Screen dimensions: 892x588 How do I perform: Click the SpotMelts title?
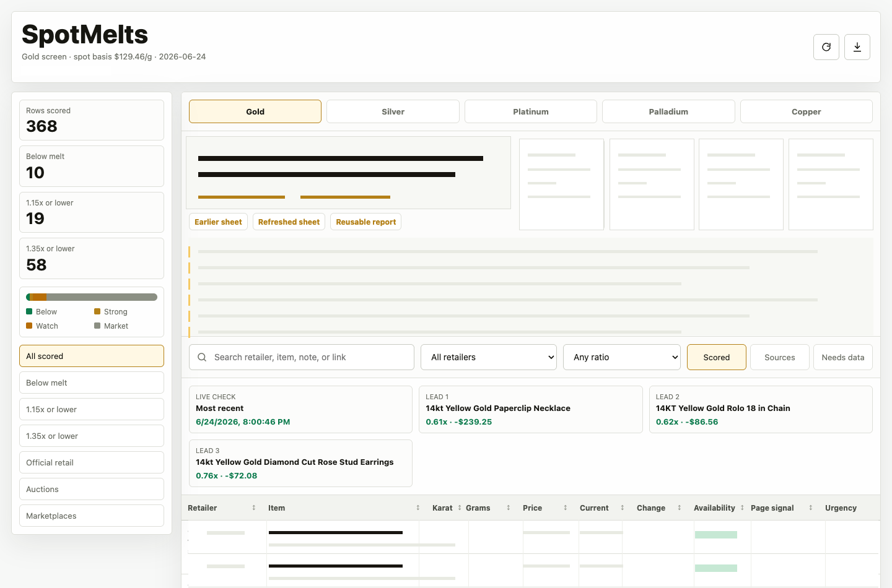pos(85,35)
